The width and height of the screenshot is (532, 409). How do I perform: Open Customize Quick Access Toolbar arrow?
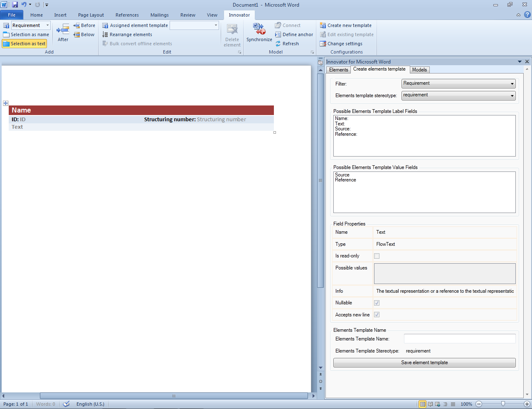point(47,5)
